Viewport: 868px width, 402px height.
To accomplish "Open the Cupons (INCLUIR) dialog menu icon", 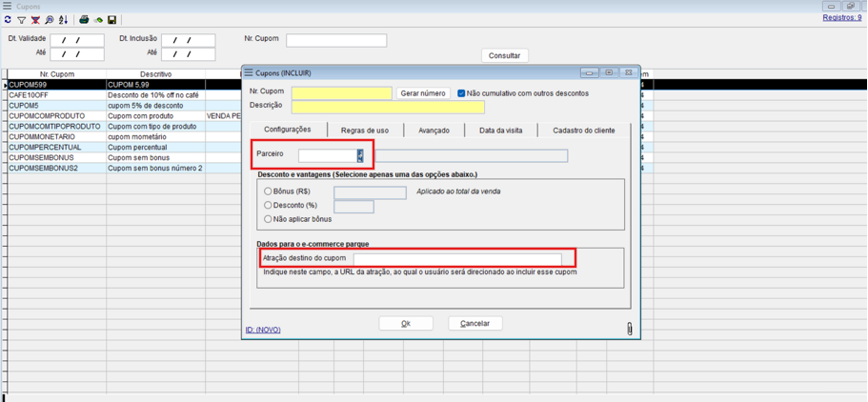I will 249,72.
